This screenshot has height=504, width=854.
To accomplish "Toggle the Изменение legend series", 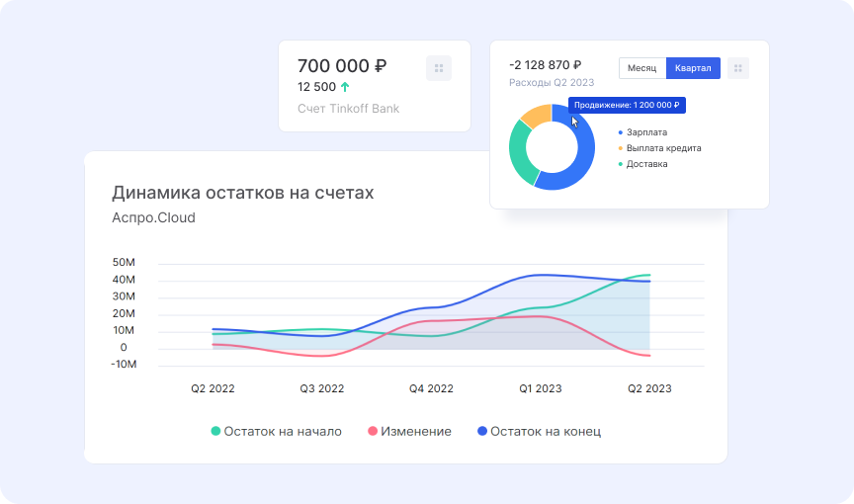I will [x=409, y=432].
